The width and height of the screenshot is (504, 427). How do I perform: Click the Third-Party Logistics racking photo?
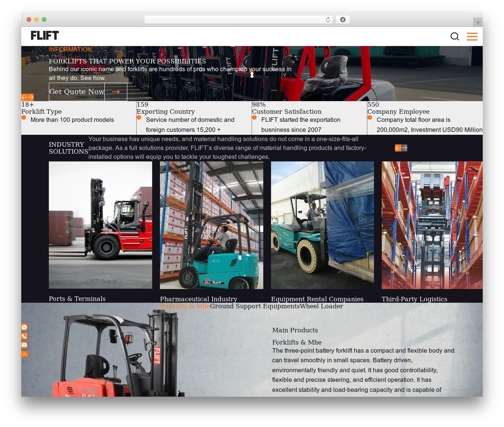click(x=432, y=225)
